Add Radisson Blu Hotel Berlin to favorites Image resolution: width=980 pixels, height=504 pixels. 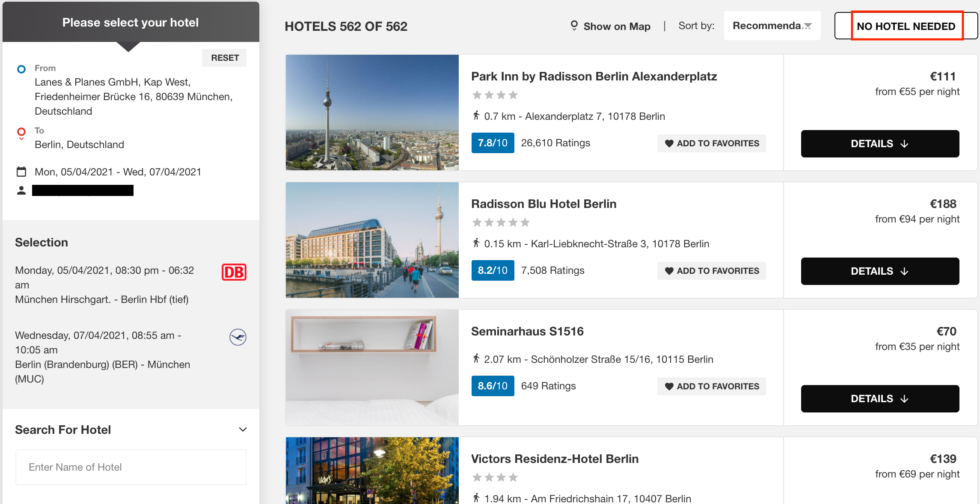712,271
